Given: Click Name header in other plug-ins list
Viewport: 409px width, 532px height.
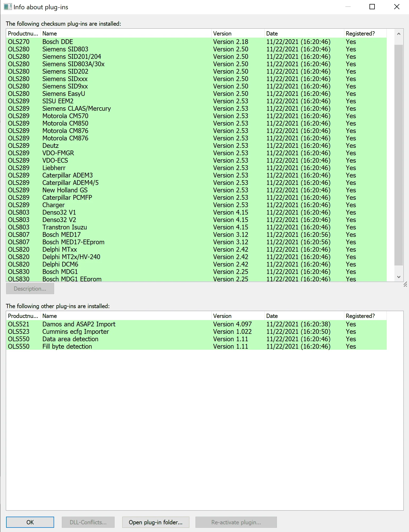Looking at the screenshot, I should coord(126,316).
